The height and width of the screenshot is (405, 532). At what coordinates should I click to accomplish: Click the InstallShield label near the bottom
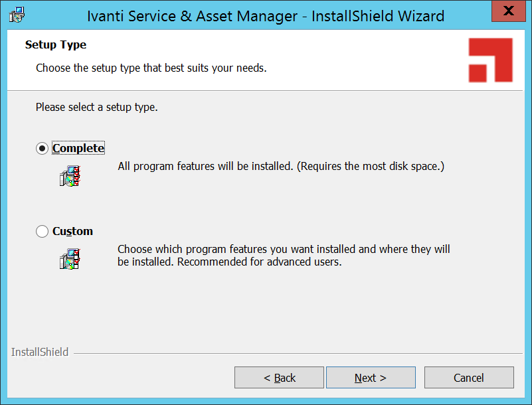[x=40, y=352]
